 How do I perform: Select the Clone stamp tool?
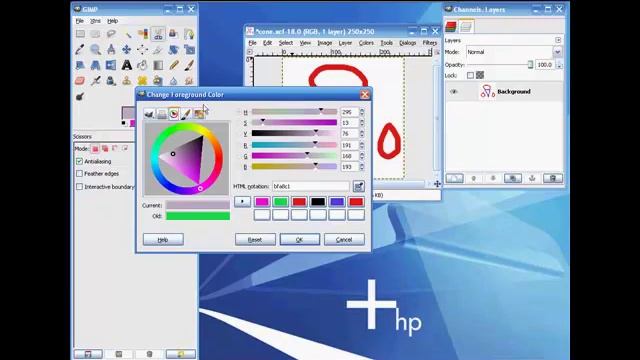pos(127,81)
